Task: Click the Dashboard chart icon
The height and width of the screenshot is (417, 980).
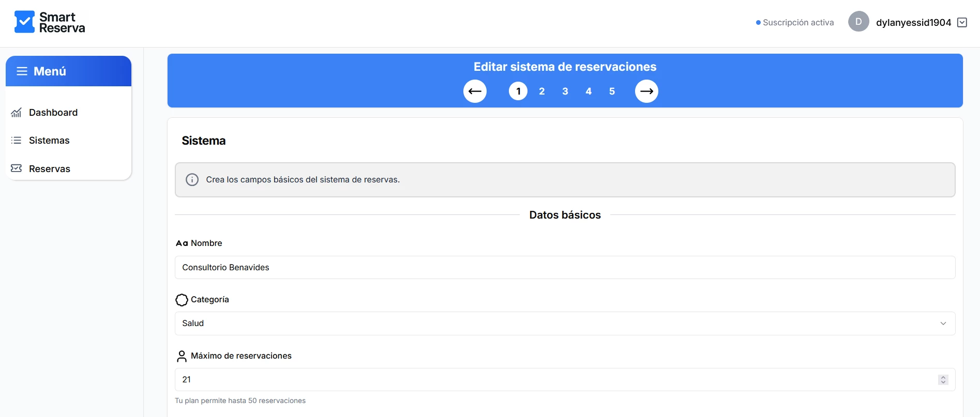Action: [17, 113]
